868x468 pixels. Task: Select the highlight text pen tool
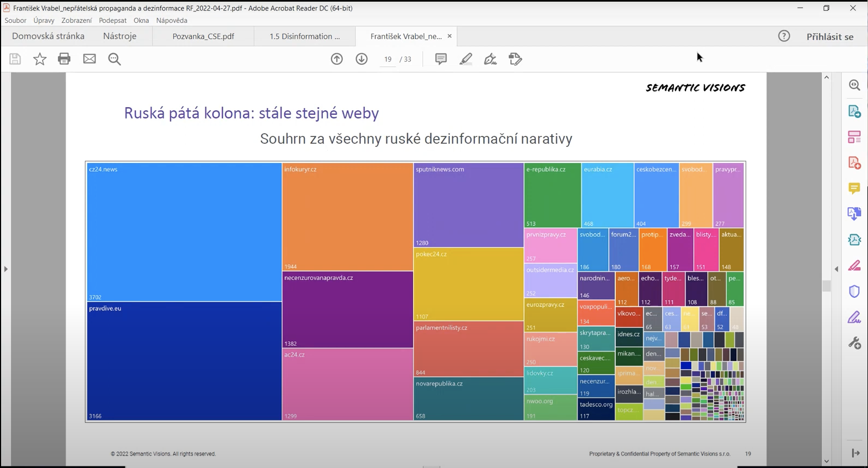pyautogui.click(x=466, y=59)
